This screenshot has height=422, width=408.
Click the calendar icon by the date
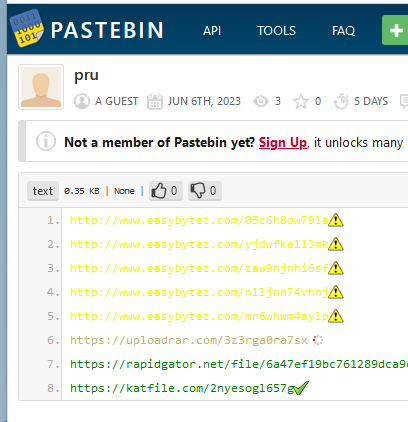155,101
